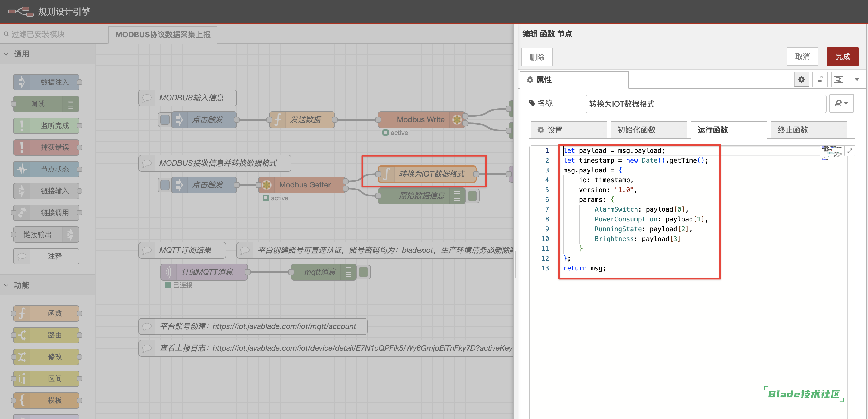The height and width of the screenshot is (419, 868).
Task: Open the node appearance icon
Action: (838, 79)
